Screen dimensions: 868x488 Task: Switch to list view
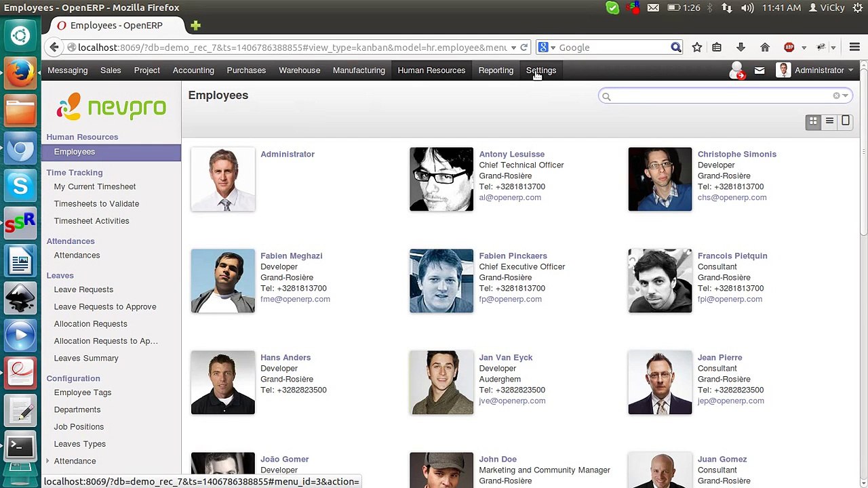829,121
